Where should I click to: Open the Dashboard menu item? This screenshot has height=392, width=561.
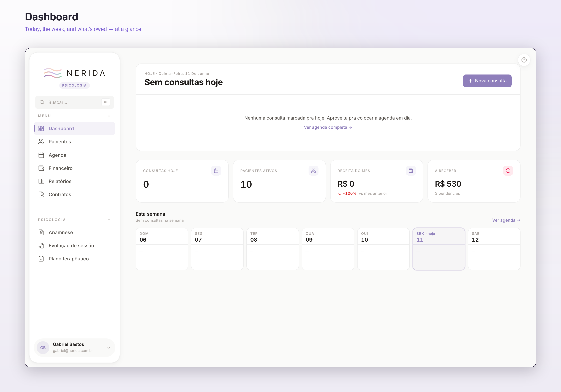tap(75, 128)
